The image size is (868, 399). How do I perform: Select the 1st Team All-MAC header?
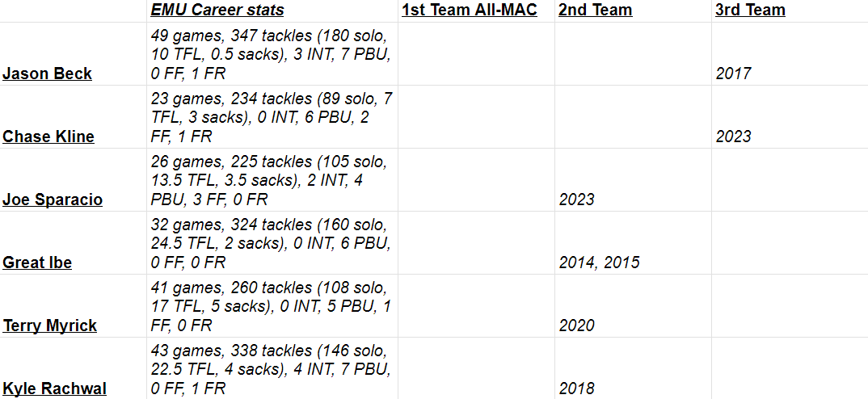[x=468, y=10]
